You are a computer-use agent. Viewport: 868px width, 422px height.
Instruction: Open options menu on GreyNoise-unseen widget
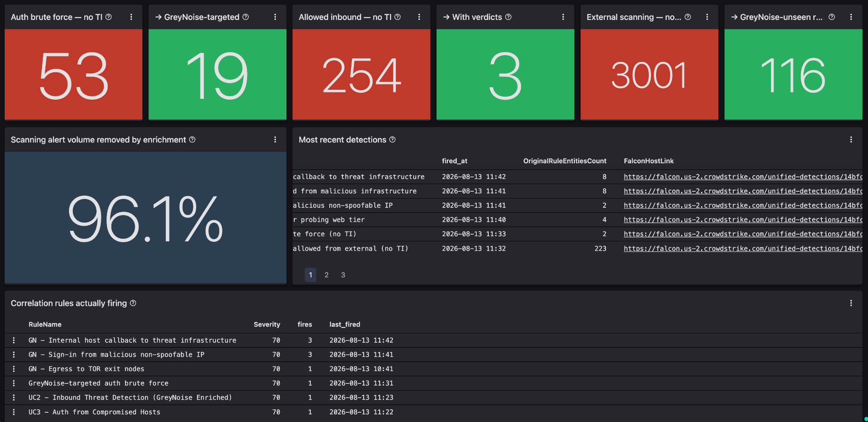pos(851,17)
